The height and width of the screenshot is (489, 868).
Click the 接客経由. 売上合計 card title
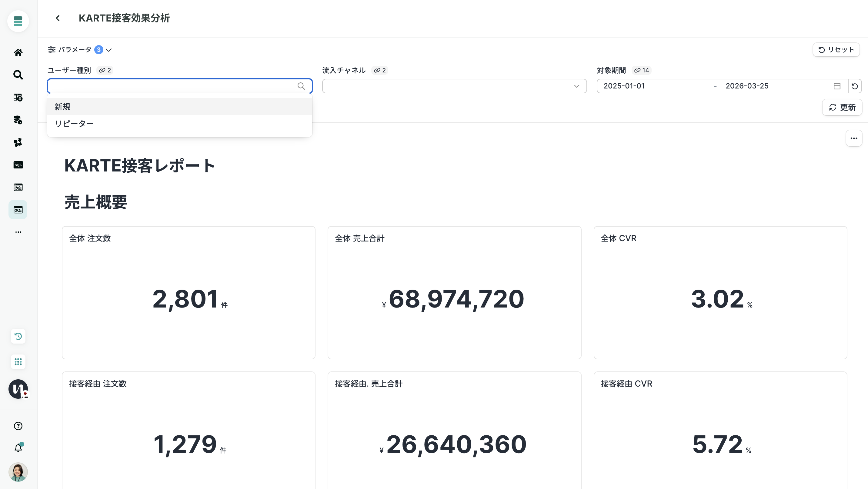tap(369, 384)
